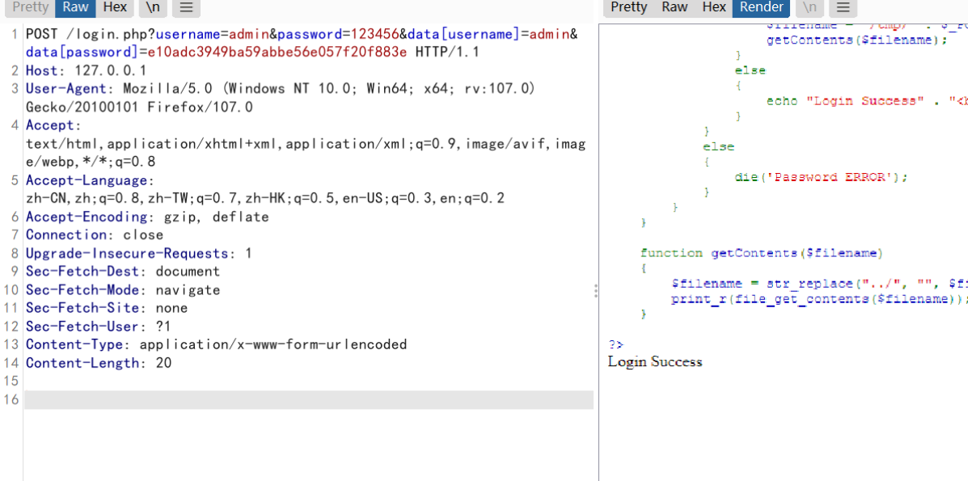The image size is (980, 481).
Task: Click the print_r(file_get_contents) code line
Action: (x=819, y=299)
